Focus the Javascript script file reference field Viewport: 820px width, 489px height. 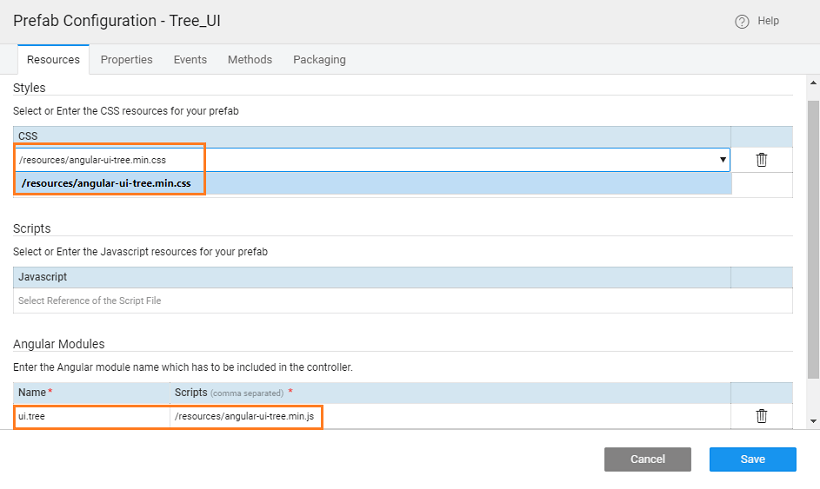pos(370,301)
